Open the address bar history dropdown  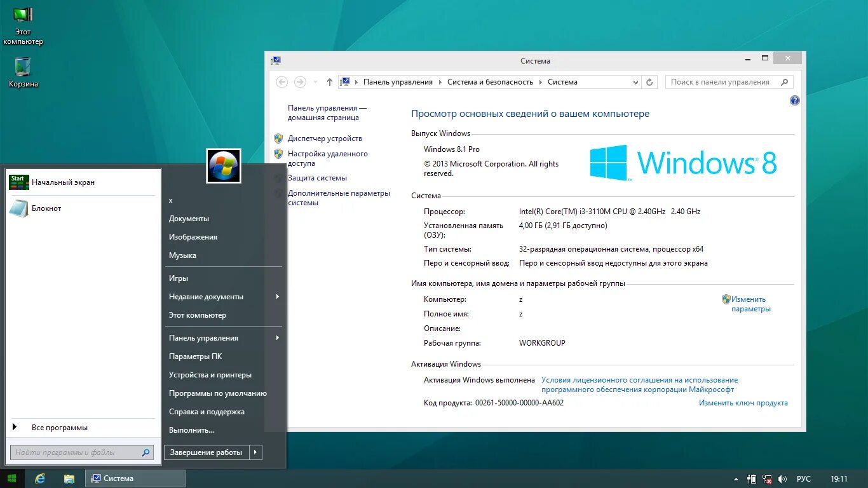click(x=636, y=82)
